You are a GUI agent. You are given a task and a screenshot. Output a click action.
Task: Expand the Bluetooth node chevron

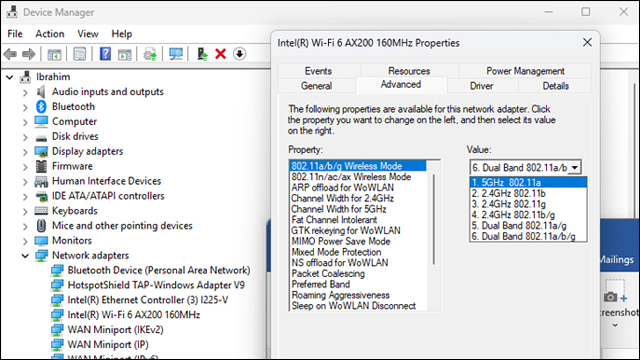click(25, 107)
